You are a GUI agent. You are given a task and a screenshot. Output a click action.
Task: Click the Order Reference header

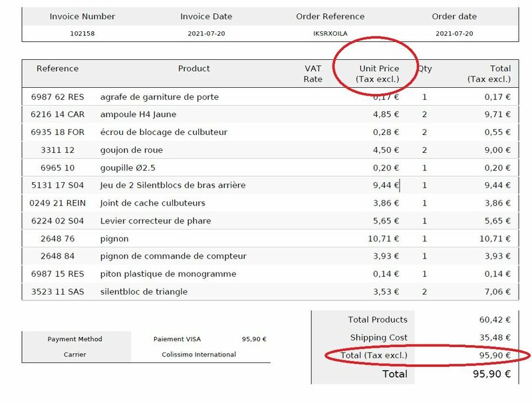330,16
